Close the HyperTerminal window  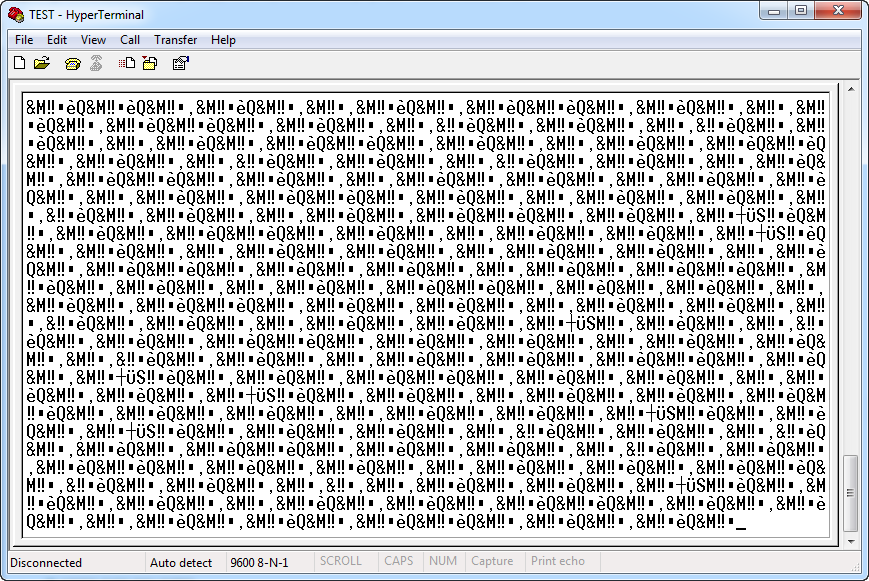838,11
